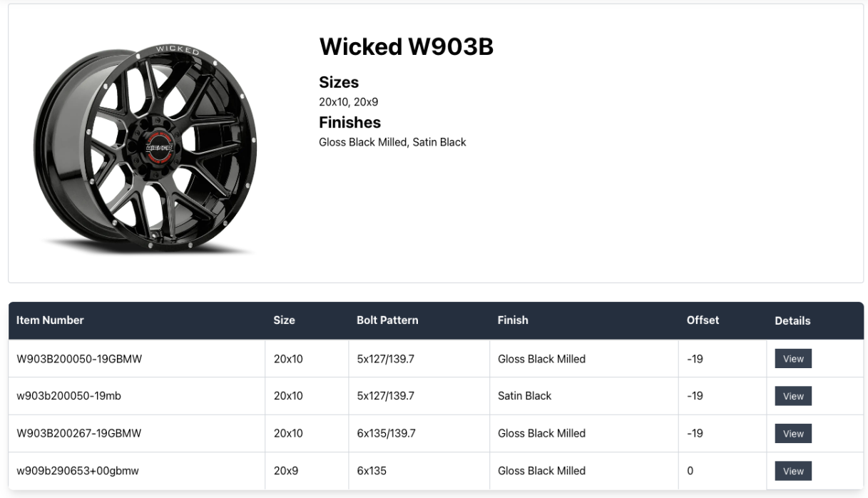Select the Finish column header
Viewport: 868px width, 498px height.
513,320
